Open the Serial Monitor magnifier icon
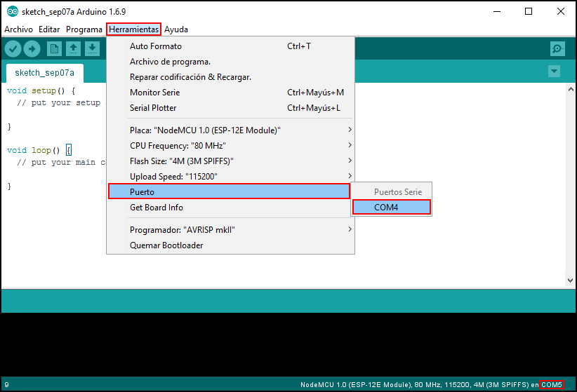Screen dimensions: 577x392 557,48
